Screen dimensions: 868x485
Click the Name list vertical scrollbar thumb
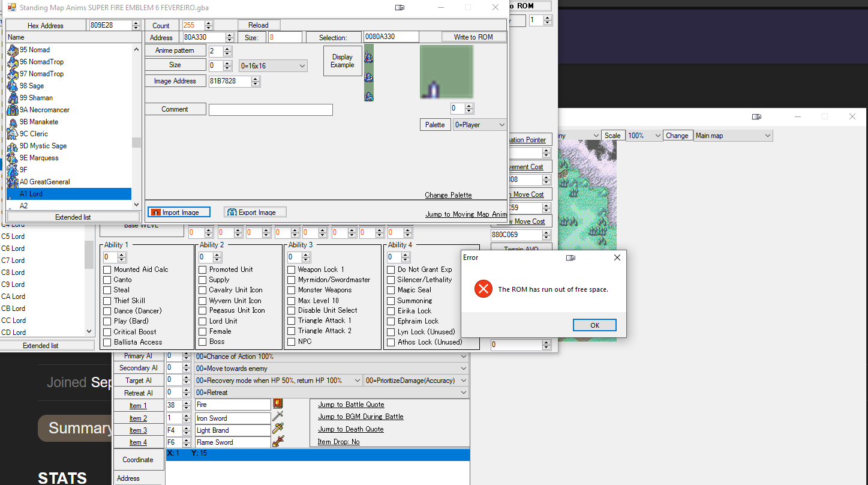click(136, 142)
